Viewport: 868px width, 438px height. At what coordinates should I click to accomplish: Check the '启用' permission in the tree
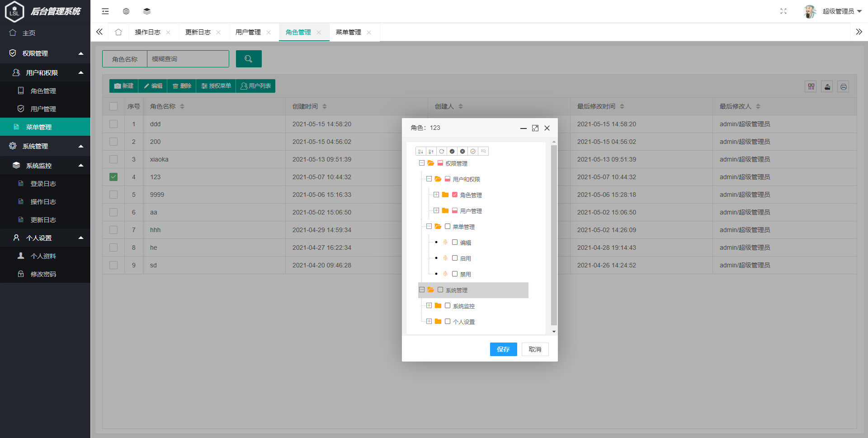click(x=455, y=258)
